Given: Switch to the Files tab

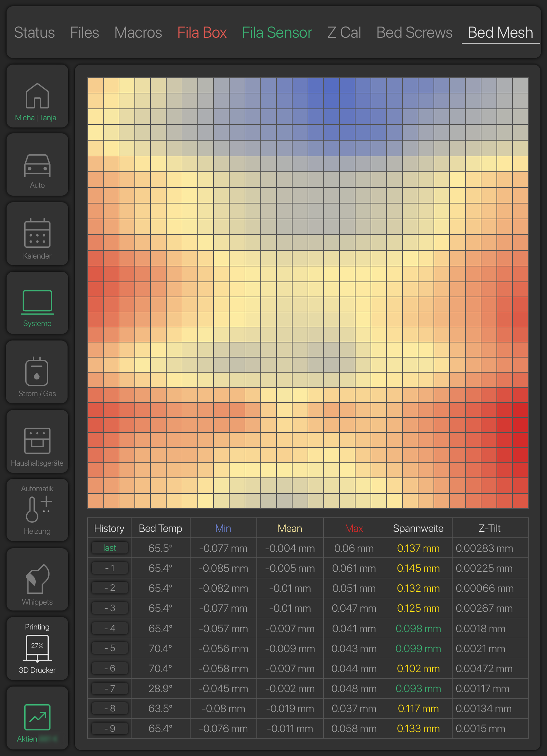Looking at the screenshot, I should coord(84,33).
